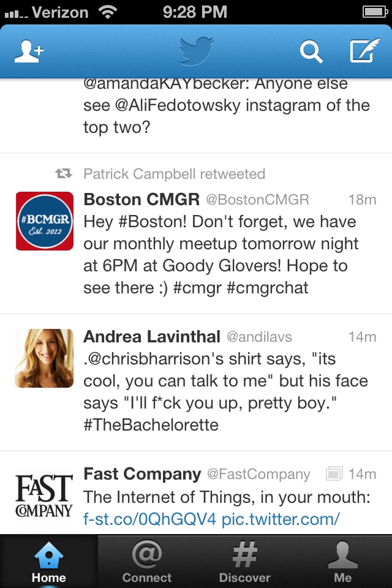
Task: Open Boston CMGR profile picture
Action: (44, 221)
